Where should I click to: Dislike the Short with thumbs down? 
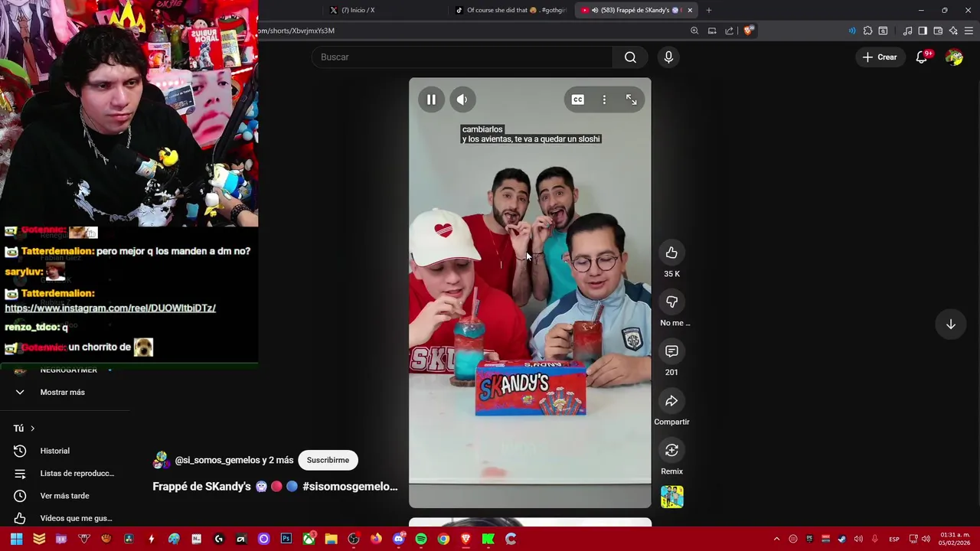click(x=671, y=302)
